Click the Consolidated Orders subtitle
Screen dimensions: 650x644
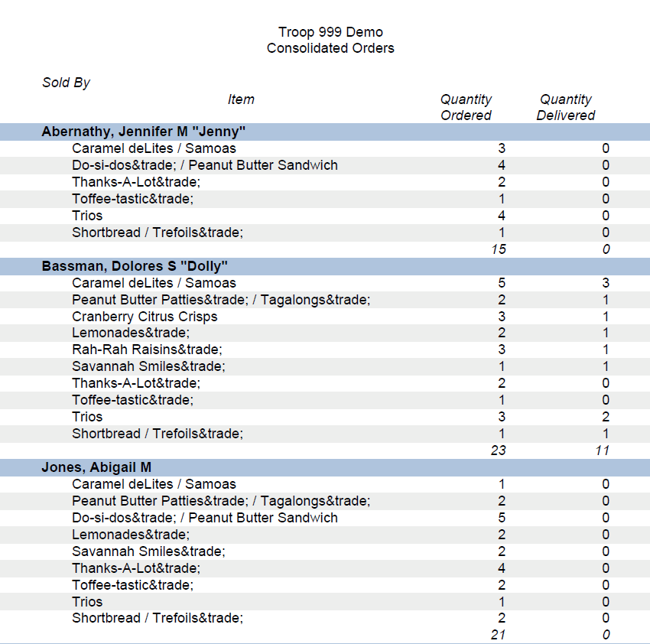click(330, 48)
